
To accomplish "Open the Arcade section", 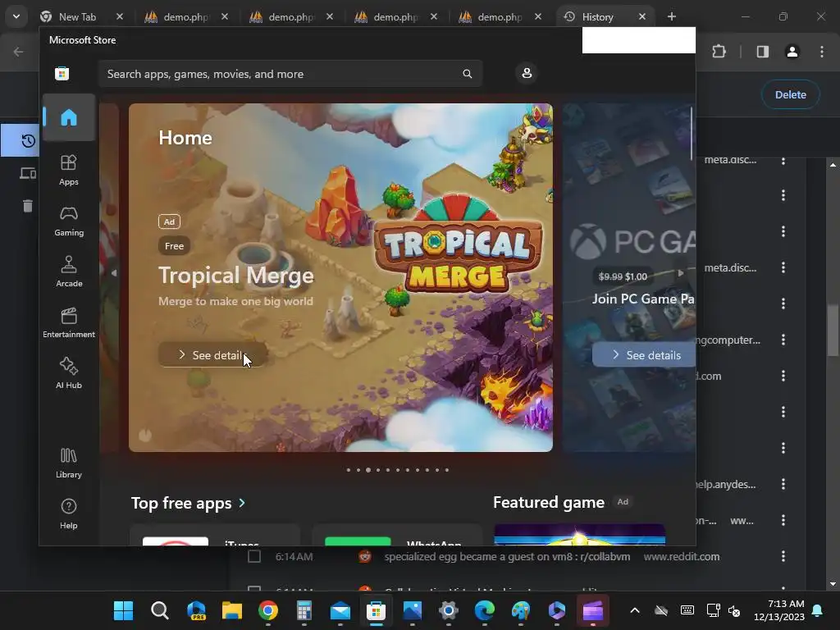I will [x=69, y=272].
